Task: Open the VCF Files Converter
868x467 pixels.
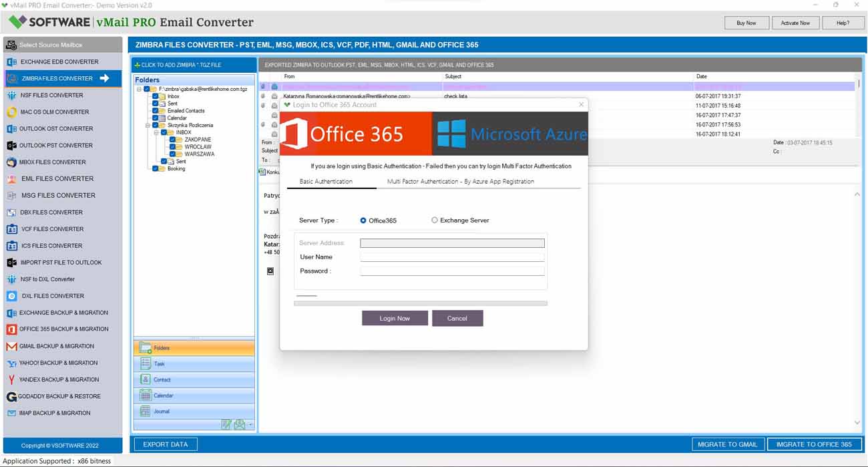Action: click(x=62, y=228)
